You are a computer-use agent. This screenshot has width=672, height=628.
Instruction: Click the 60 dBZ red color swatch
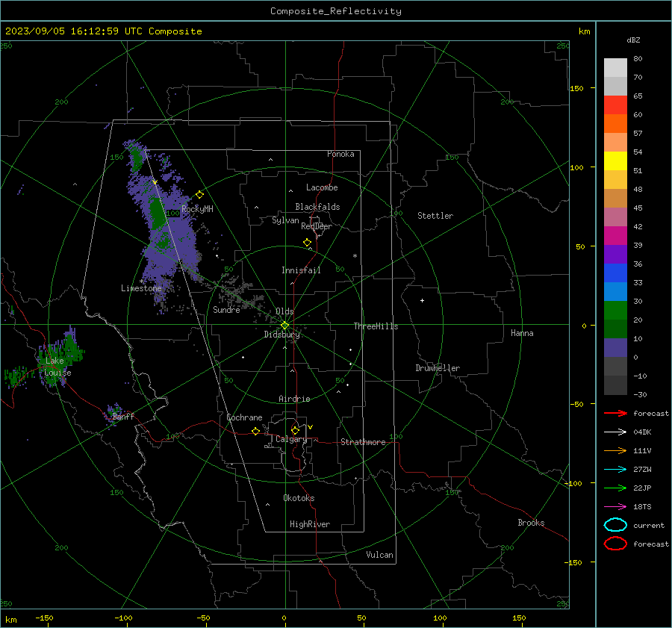click(615, 105)
